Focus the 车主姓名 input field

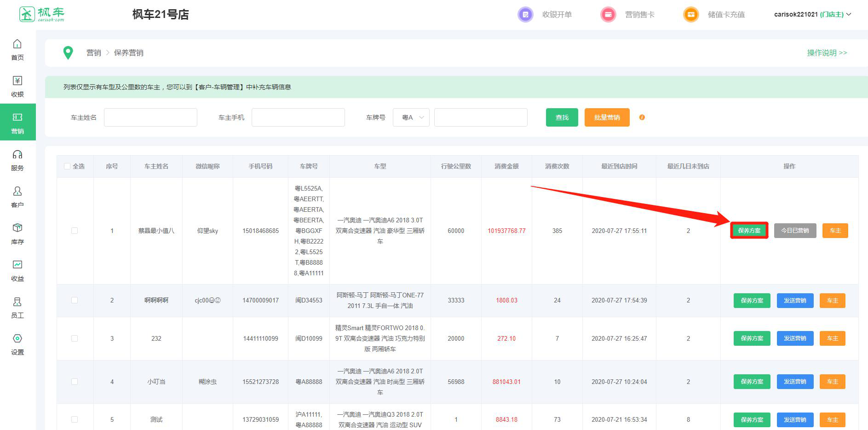[150, 117]
